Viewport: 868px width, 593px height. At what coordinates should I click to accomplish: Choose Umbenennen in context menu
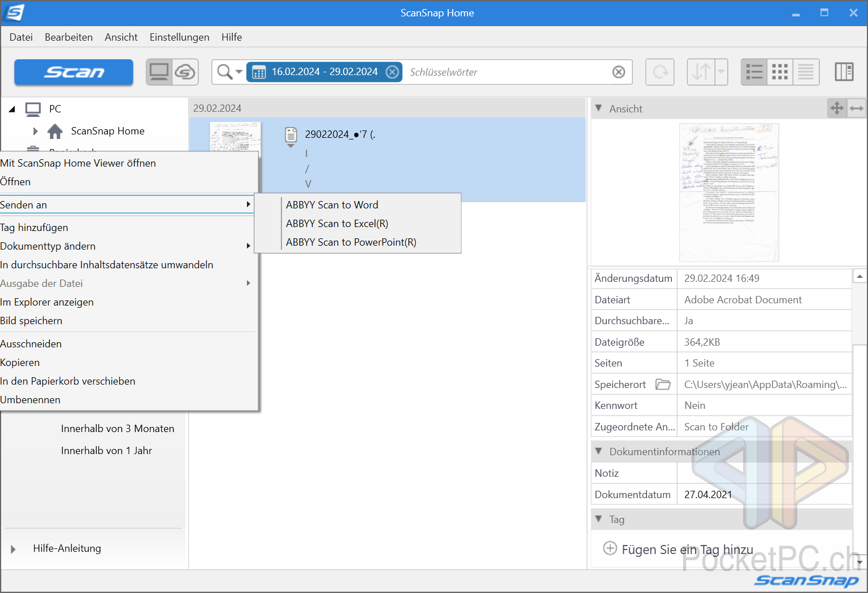[128, 400]
